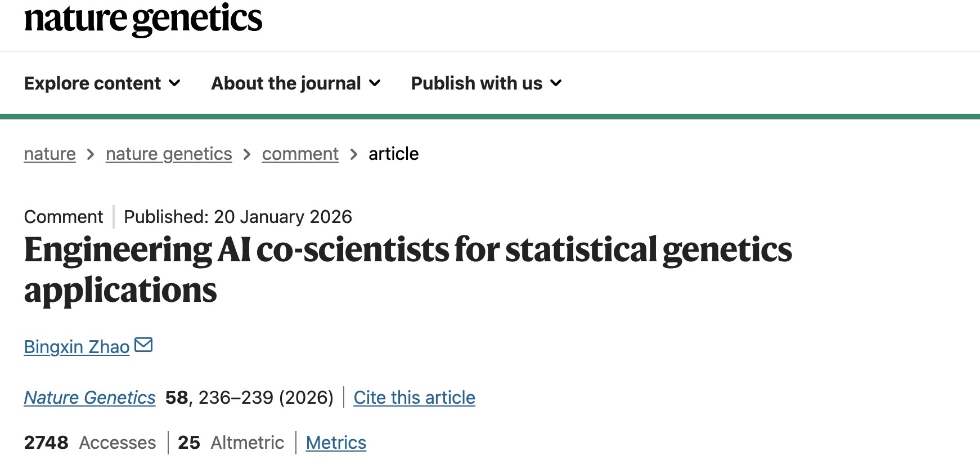Image resolution: width=980 pixels, height=473 pixels.
Task: Select comment in the breadcrumb navigation
Action: [300, 154]
